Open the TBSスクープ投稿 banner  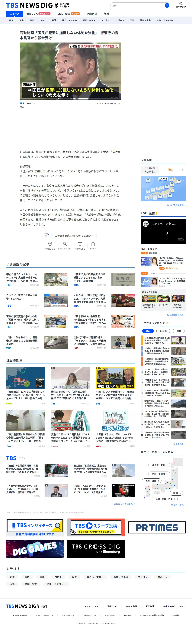[x=96, y=527]
